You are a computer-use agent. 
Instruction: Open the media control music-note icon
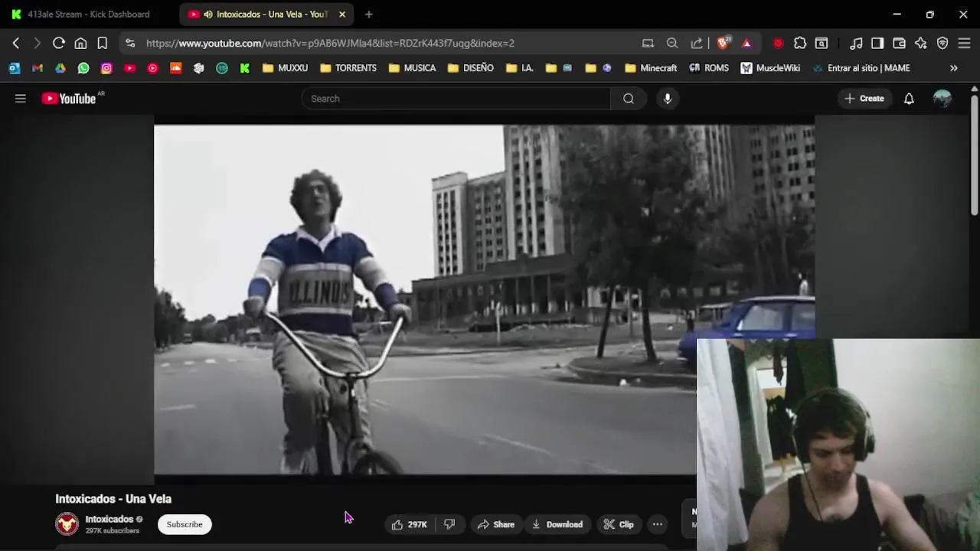click(x=857, y=43)
